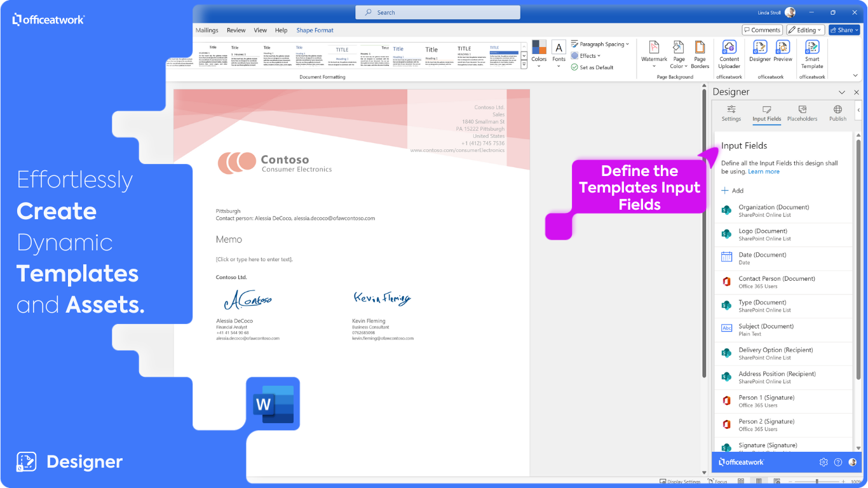Add a new input field
The image size is (868, 488).
pos(732,191)
